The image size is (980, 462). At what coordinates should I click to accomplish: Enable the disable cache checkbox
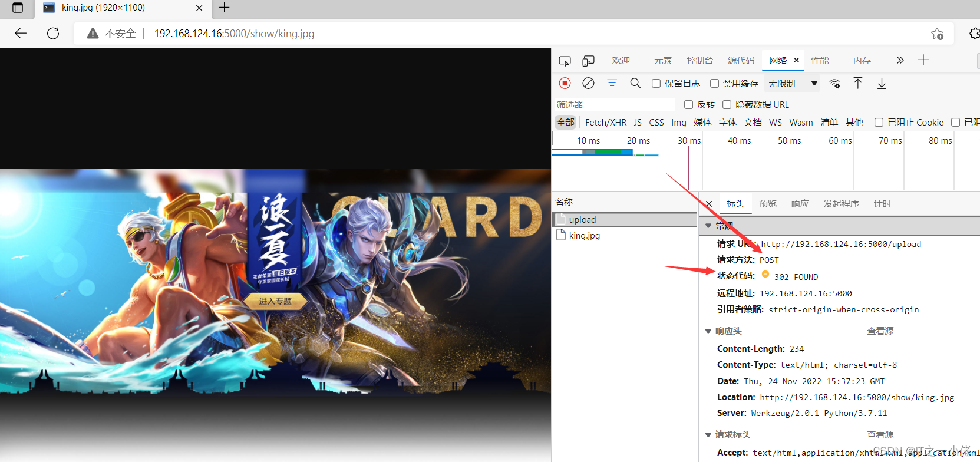[x=714, y=84]
